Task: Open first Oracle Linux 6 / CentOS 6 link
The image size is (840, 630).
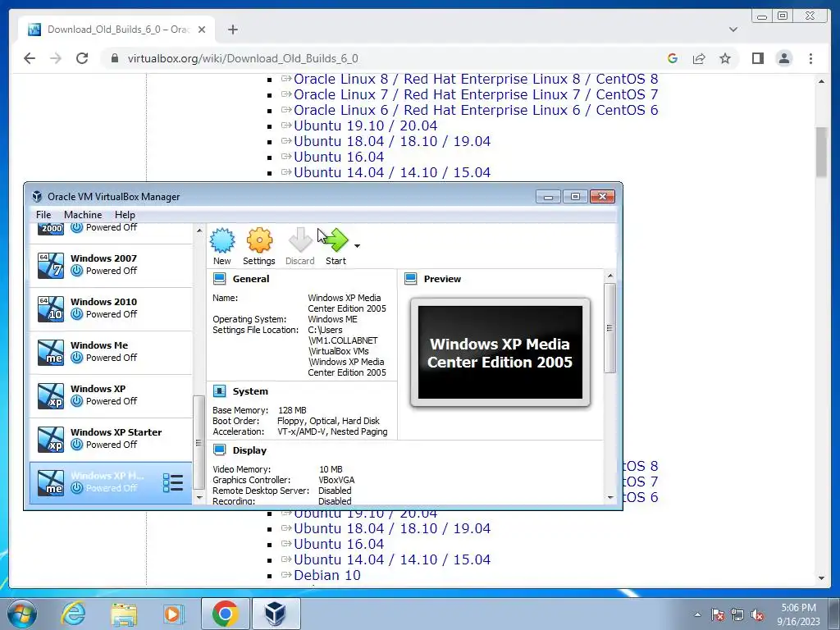Action: point(476,110)
